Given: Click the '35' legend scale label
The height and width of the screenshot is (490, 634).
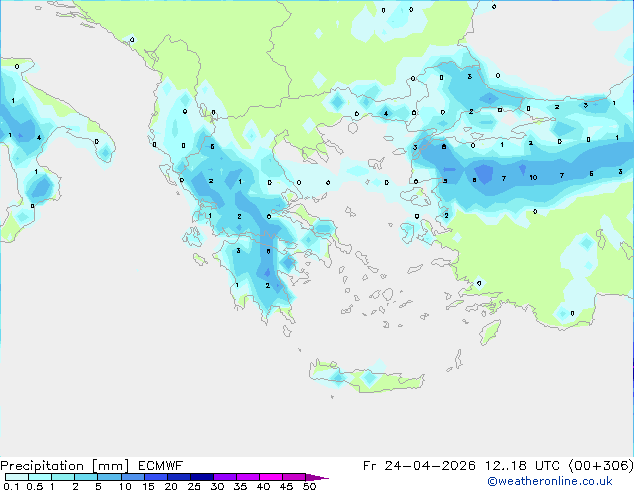Looking at the screenshot, I should (x=240, y=486).
